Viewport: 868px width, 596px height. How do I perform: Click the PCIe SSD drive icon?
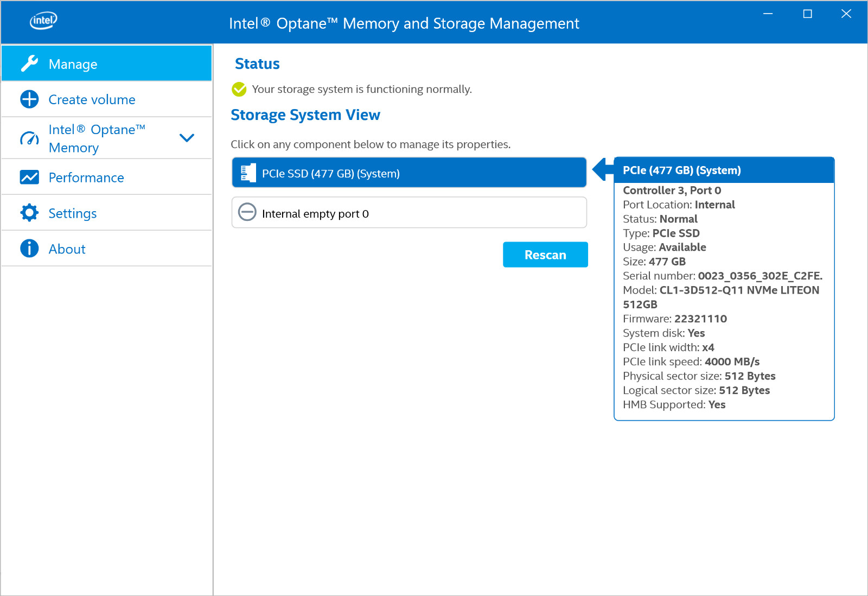248,173
